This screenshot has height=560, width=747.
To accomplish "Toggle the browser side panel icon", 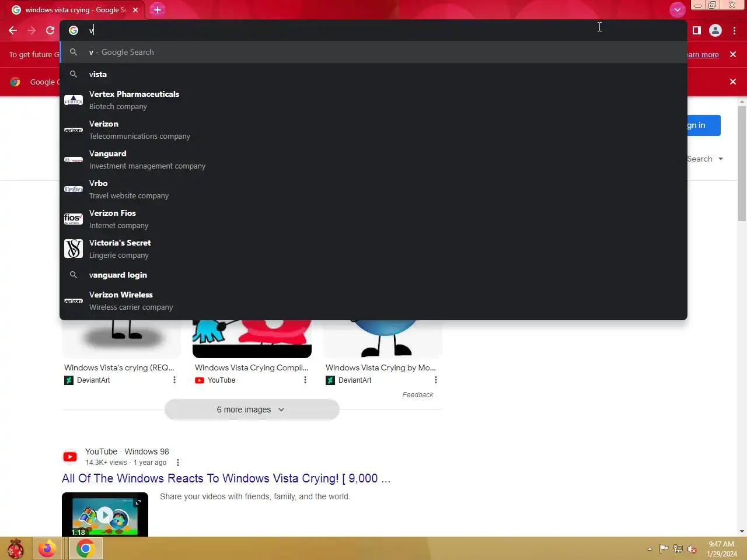I will (x=697, y=30).
